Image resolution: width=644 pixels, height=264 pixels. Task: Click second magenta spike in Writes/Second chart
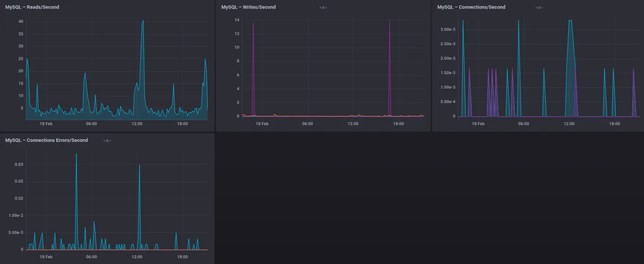(390, 22)
